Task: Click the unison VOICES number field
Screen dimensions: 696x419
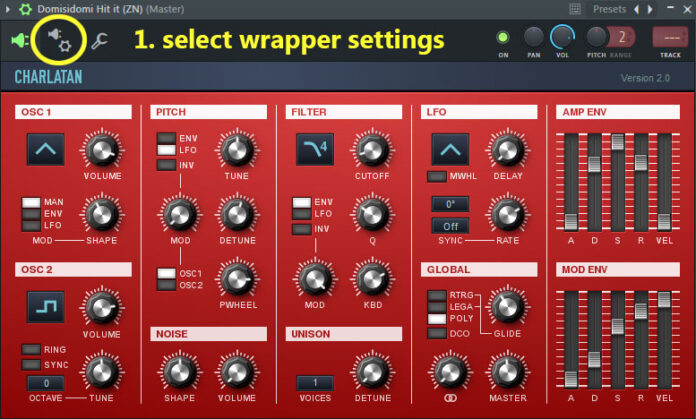Action: [x=315, y=382]
